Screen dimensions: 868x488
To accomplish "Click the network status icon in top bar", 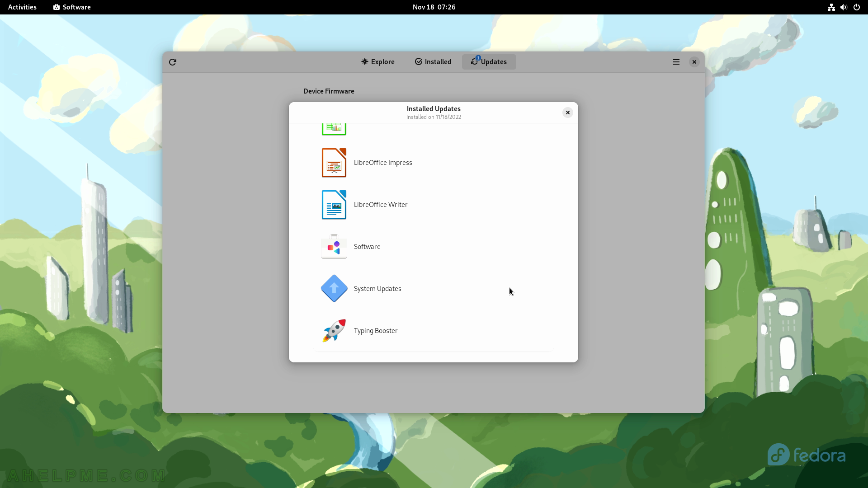I will pyautogui.click(x=831, y=7).
